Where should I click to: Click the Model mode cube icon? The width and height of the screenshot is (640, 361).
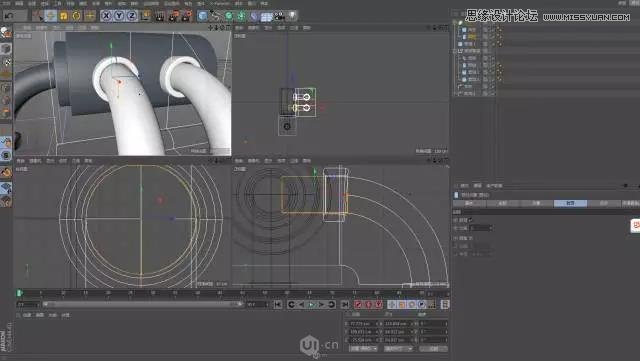click(6, 49)
